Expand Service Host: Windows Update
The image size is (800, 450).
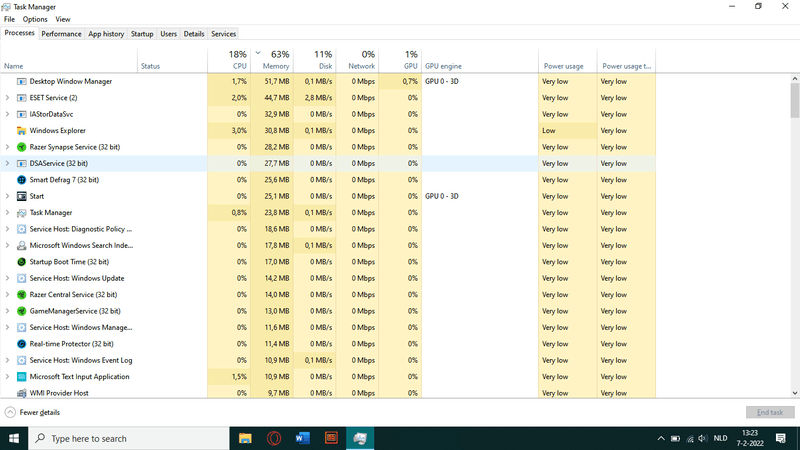(7, 278)
